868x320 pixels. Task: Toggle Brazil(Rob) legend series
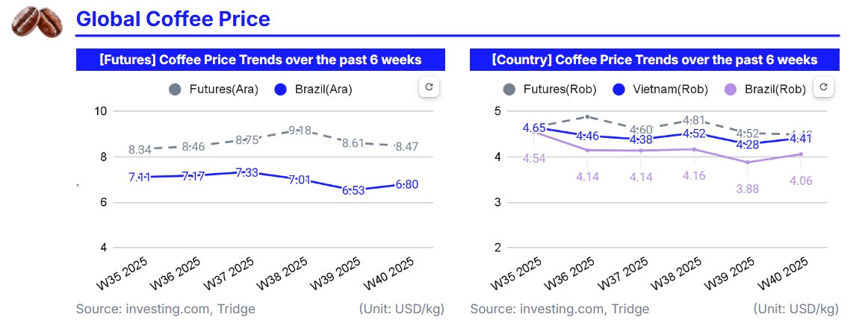tap(766, 90)
